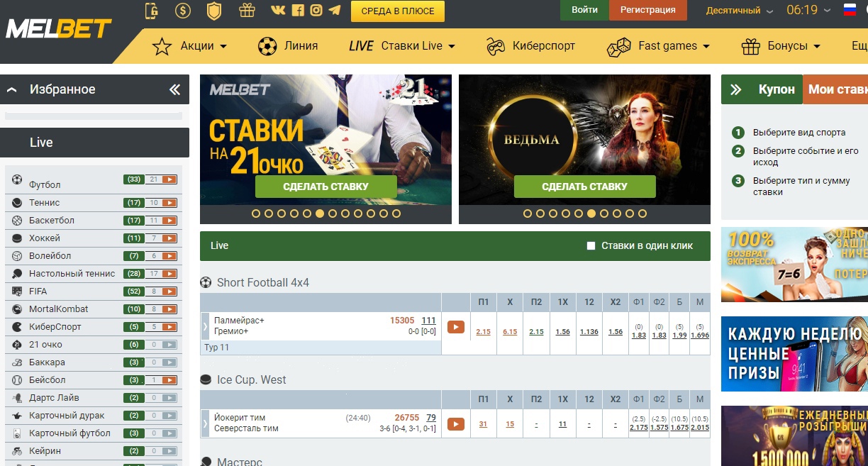868x466 pixels.
Task: Select Волейбол in the Live sports list
Action: [x=50, y=255]
